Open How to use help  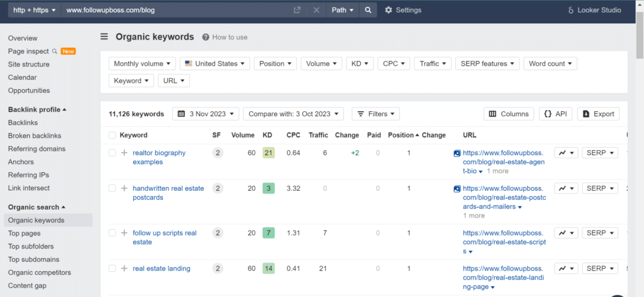tap(225, 37)
